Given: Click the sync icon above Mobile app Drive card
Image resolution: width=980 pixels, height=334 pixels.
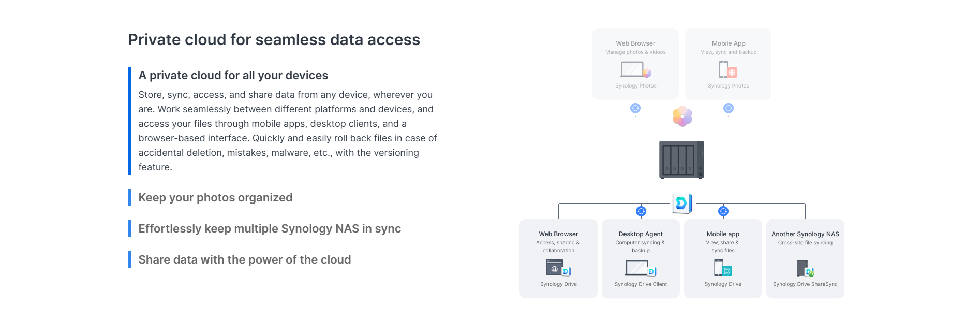Looking at the screenshot, I should click(723, 211).
